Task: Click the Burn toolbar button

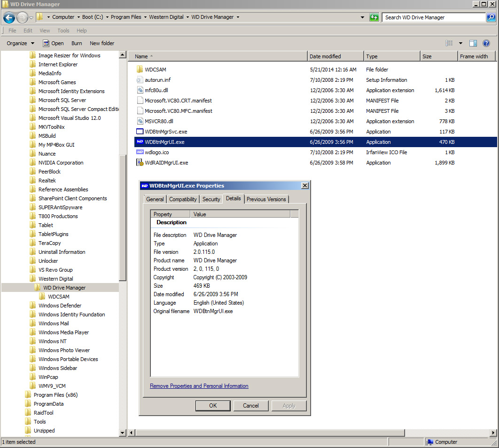Action: point(77,43)
